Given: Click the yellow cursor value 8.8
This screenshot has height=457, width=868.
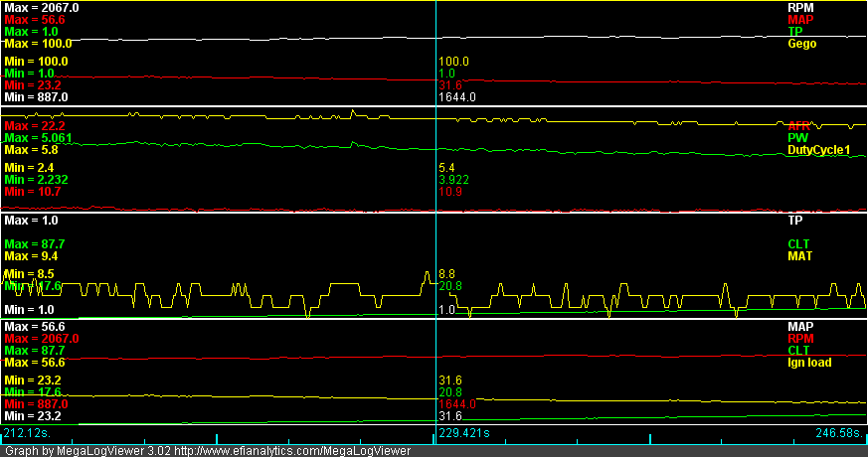Looking at the screenshot, I should coord(446,274).
